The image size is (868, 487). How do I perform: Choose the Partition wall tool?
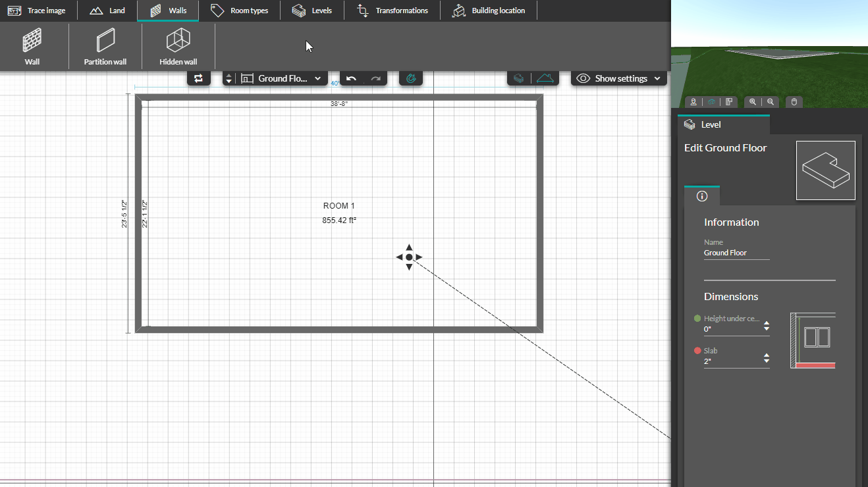click(105, 46)
